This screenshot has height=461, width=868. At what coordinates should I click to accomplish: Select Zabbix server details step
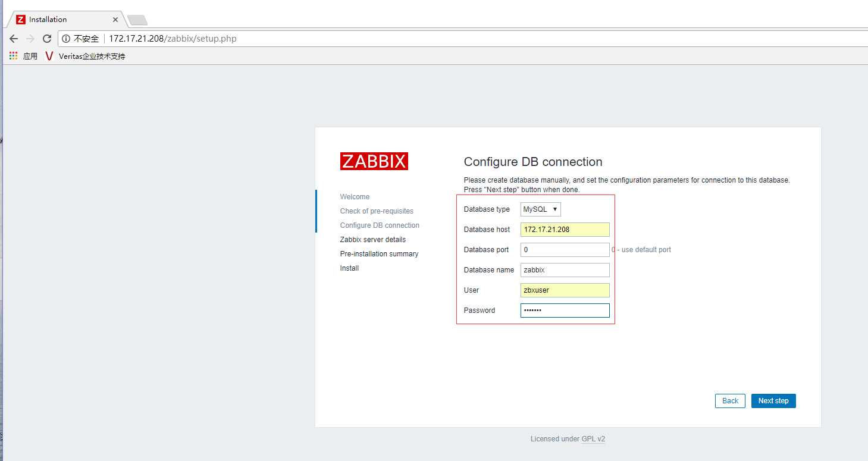click(373, 240)
